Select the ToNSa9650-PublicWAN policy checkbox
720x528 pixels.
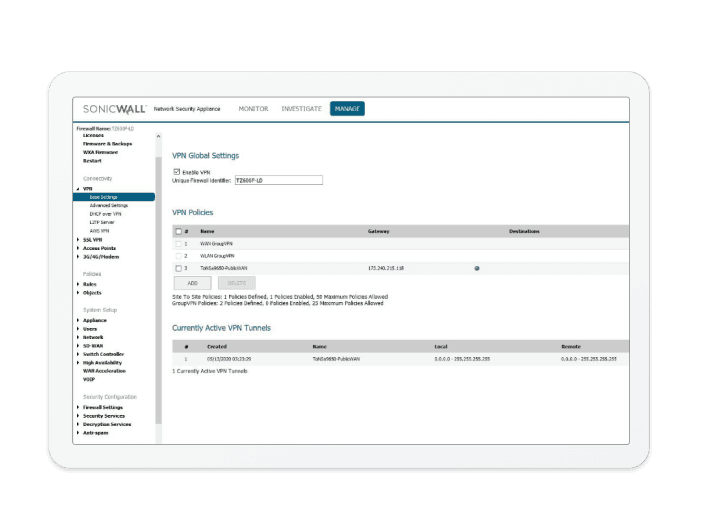(178, 268)
